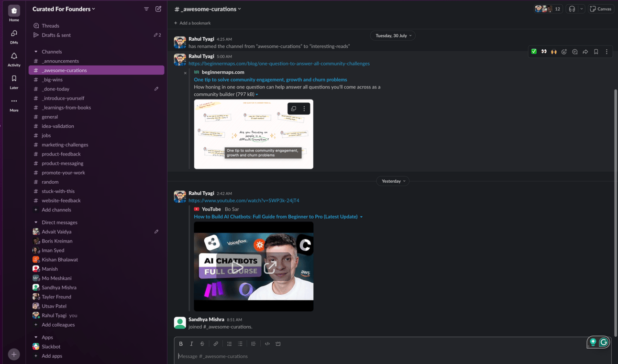This screenshot has height=364, width=618.
Task: Remove the beginnermaps link preview
Action: (x=186, y=73)
